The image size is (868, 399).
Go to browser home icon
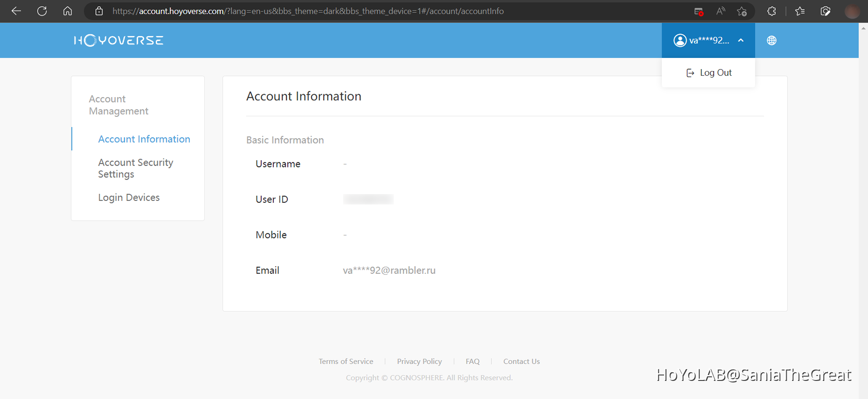coord(67,11)
